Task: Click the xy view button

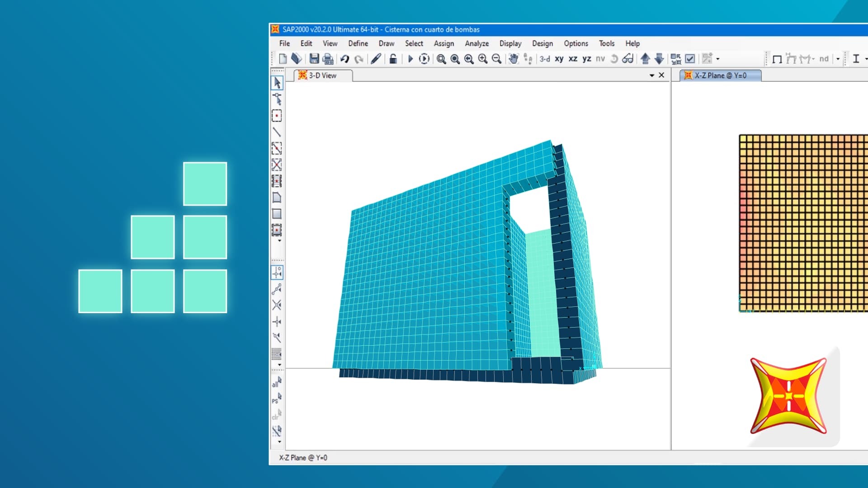Action: click(559, 59)
